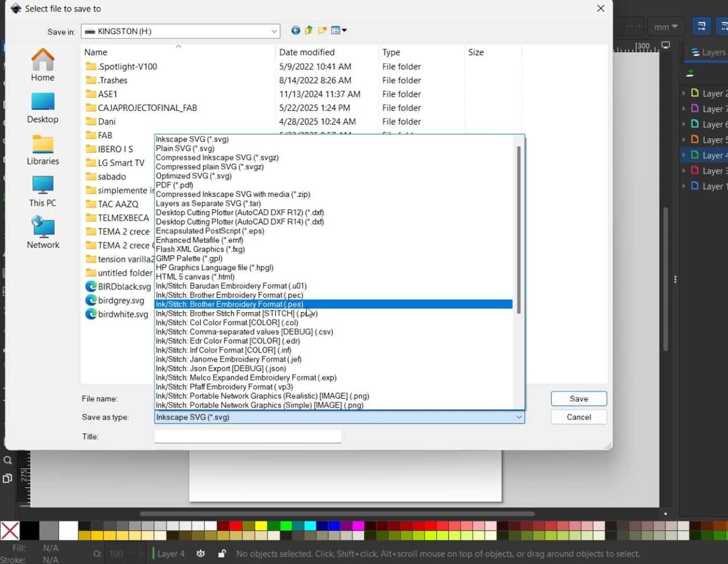
Task: Open Network in the places sidebar
Action: [43, 233]
